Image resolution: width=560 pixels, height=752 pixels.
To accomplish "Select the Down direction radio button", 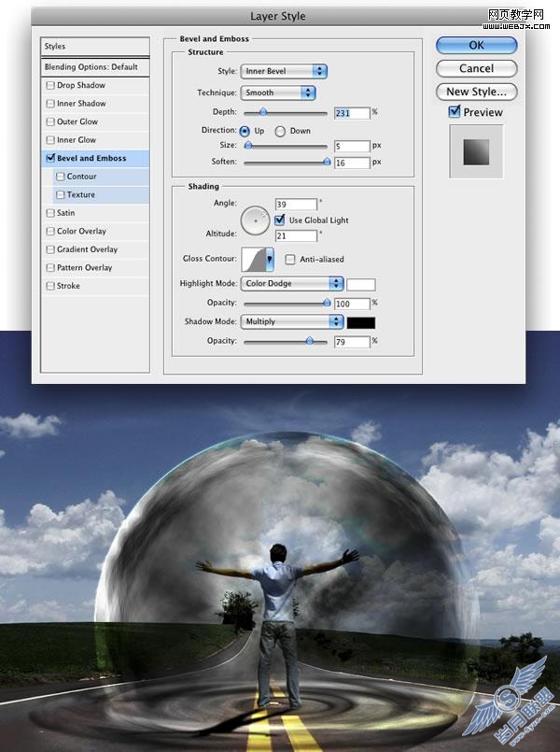I will [x=280, y=132].
